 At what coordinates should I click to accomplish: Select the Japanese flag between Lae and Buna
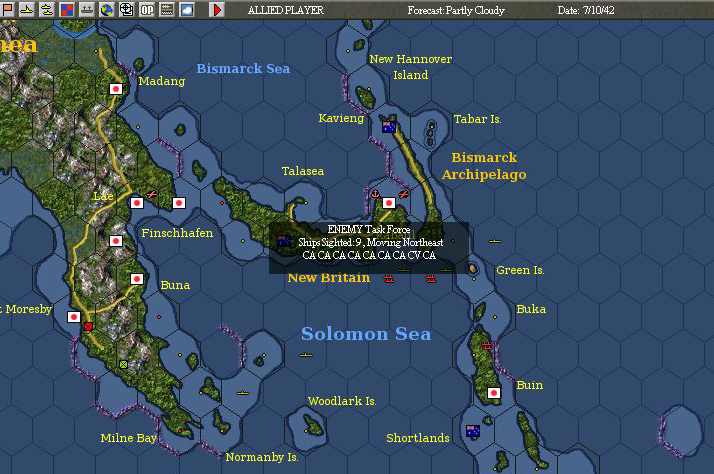point(116,241)
